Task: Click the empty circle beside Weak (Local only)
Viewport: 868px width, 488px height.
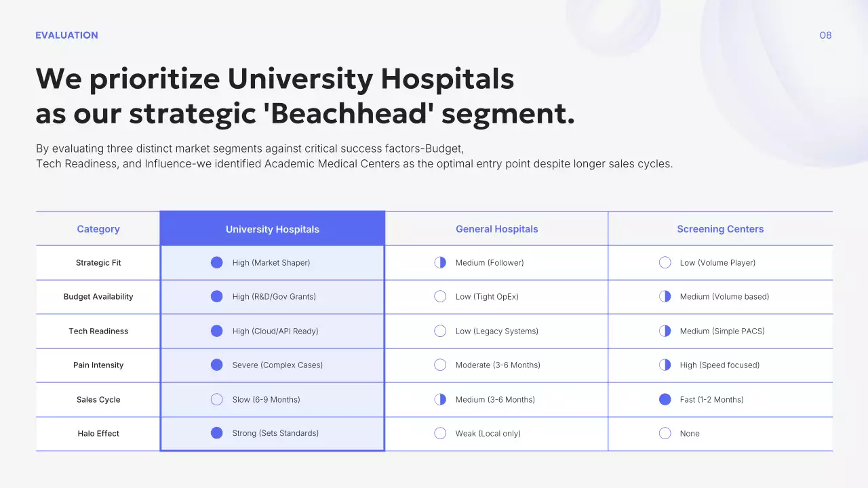Action: click(440, 433)
